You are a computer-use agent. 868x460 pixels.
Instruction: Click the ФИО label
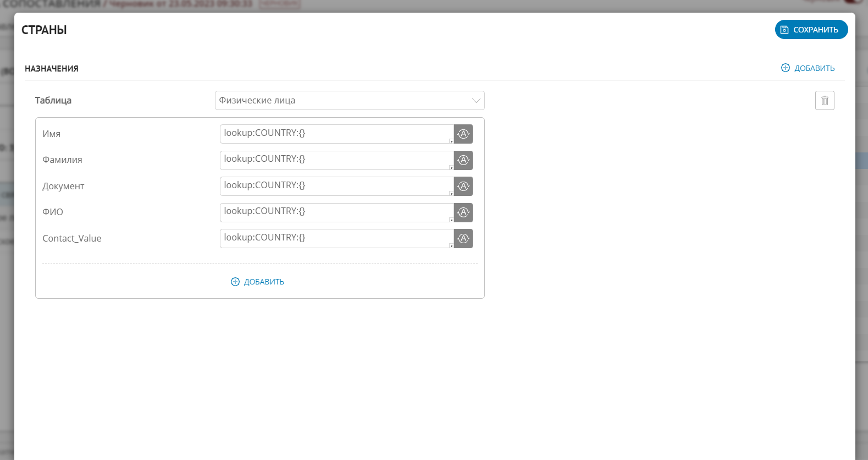coord(53,212)
